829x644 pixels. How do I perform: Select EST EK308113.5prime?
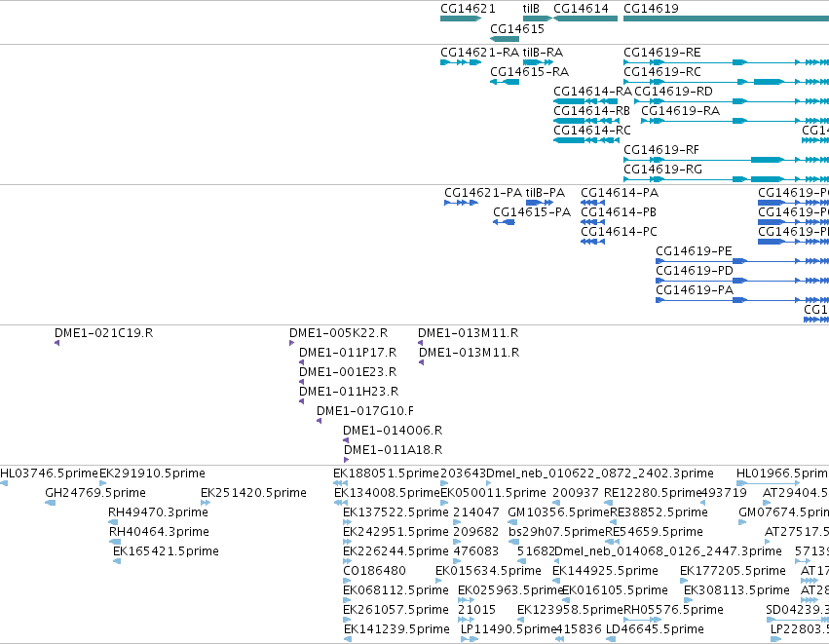(737, 590)
